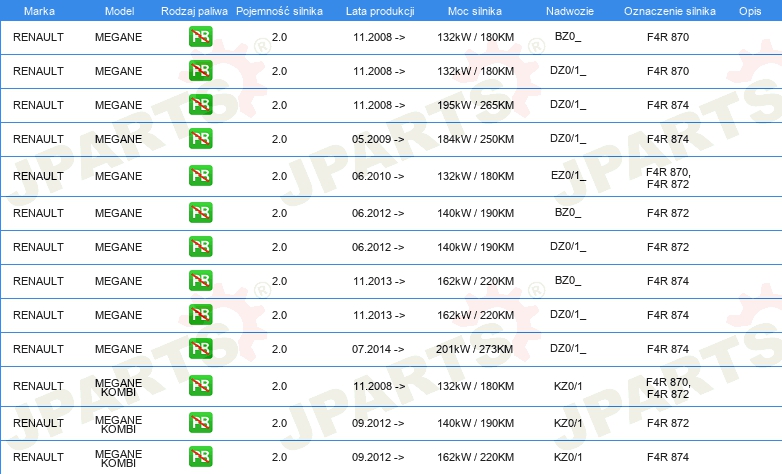This screenshot has width=782, height=474.
Task: Click F4R 870, F4R 872 in the EZ0/1_ row
Action: (x=668, y=178)
